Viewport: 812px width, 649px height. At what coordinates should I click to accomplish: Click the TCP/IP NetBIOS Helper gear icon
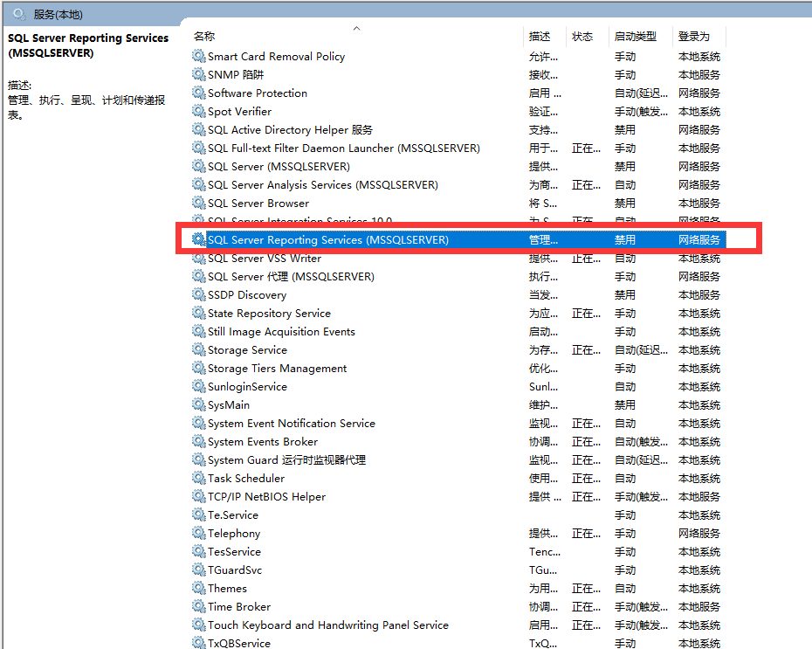point(199,496)
